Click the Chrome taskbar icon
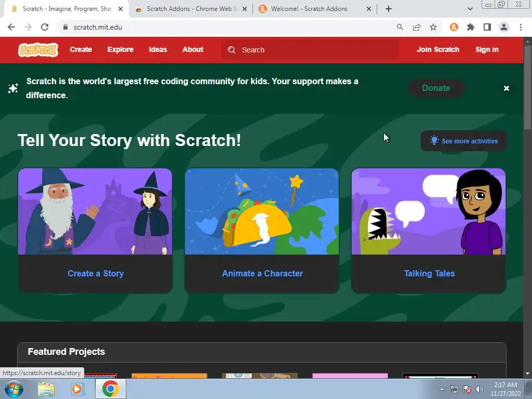The image size is (532, 399). point(110,389)
